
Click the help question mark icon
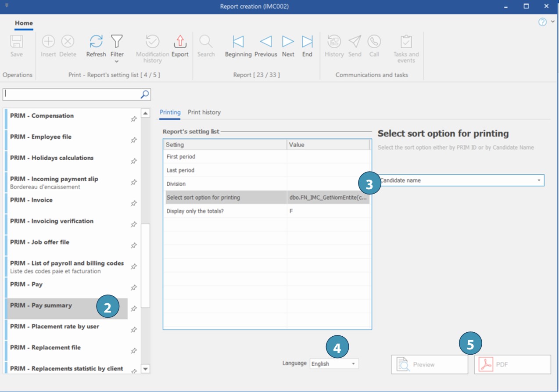(542, 22)
